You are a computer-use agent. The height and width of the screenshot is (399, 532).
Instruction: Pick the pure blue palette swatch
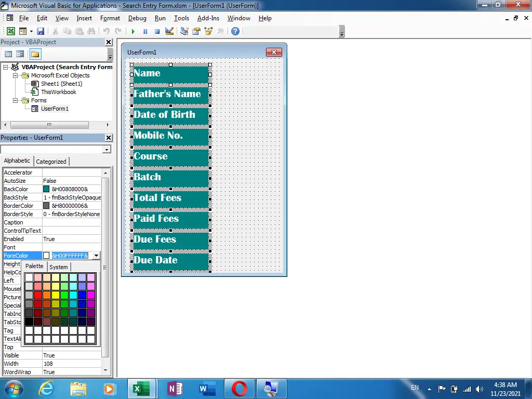82,295
